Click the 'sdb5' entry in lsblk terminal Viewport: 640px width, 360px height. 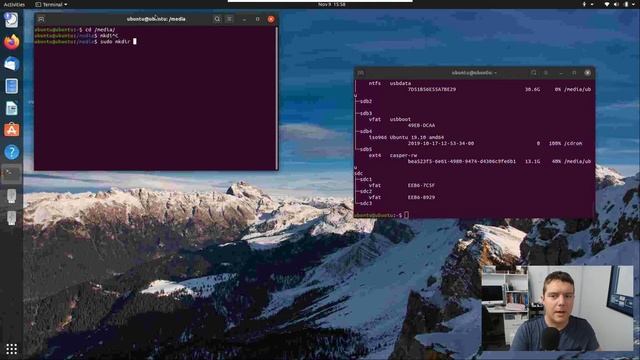click(x=366, y=149)
